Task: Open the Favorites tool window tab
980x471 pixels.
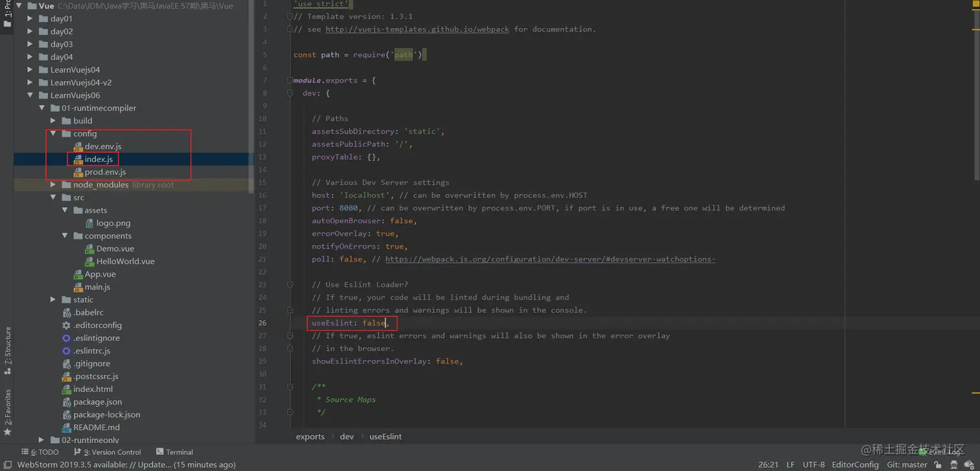Action: [7, 413]
